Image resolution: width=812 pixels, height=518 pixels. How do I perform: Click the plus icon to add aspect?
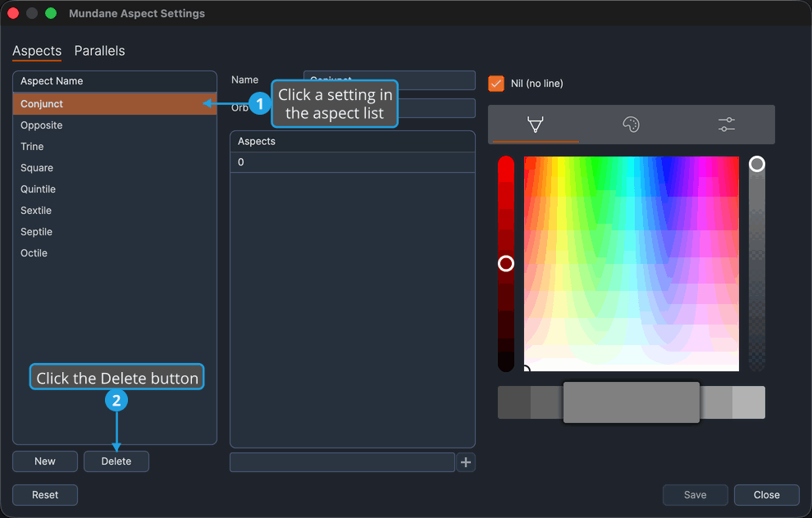[466, 462]
